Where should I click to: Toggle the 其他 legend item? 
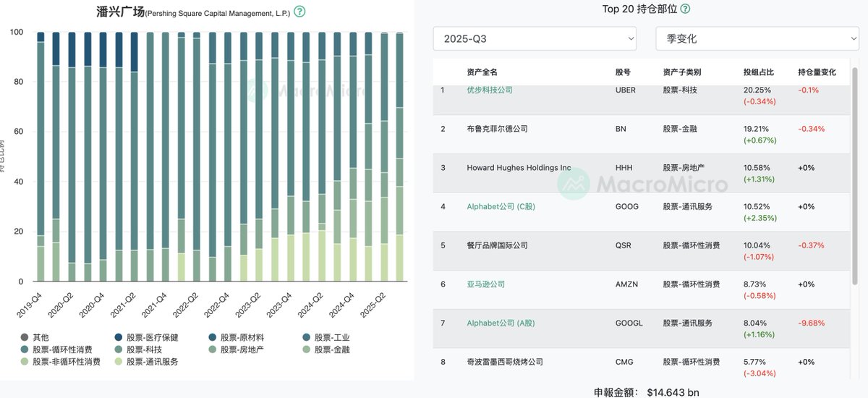pyautogui.click(x=34, y=337)
